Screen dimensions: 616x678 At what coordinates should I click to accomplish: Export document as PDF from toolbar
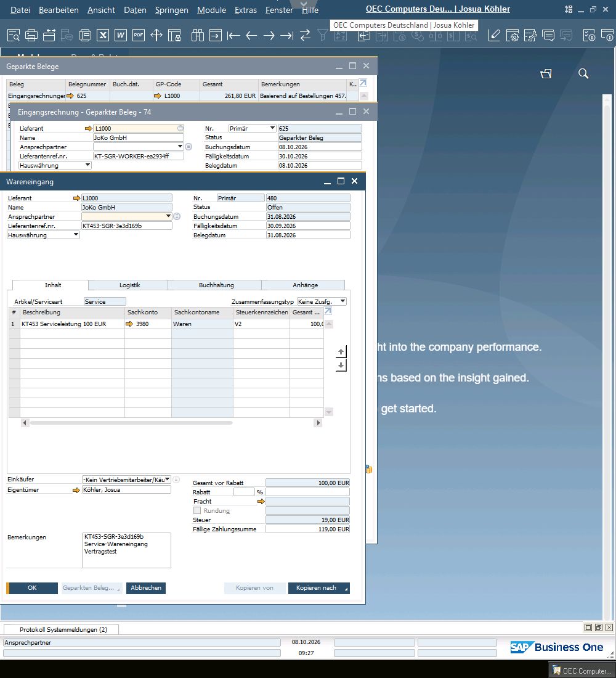point(139,36)
